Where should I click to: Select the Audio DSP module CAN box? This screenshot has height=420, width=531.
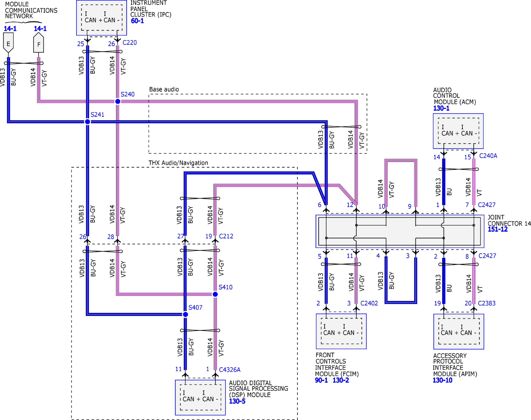point(200,398)
